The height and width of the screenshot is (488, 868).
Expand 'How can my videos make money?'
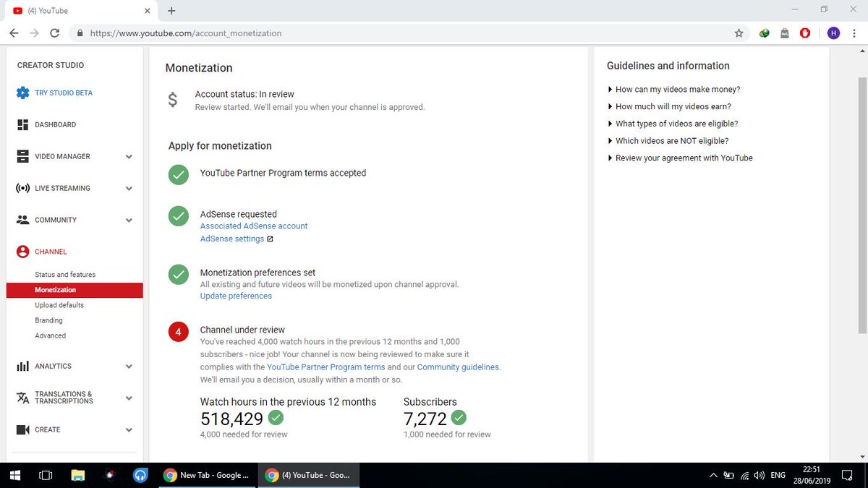click(674, 90)
